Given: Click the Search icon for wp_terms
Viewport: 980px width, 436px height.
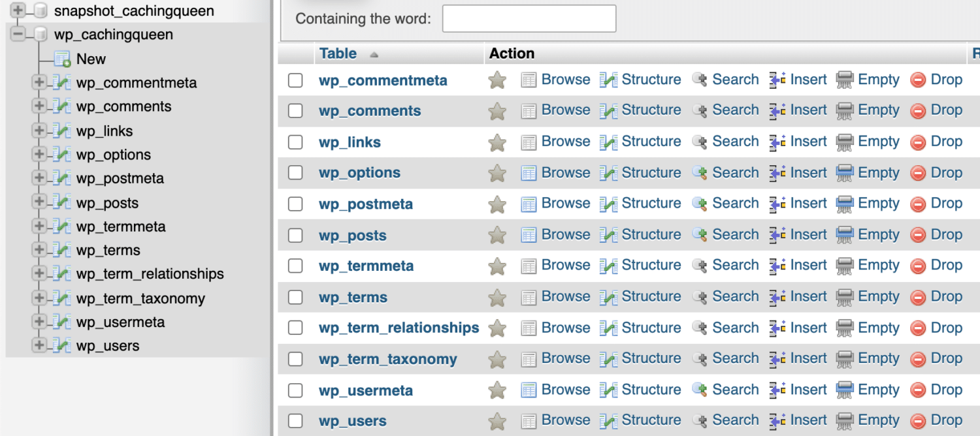Looking at the screenshot, I should tap(700, 296).
